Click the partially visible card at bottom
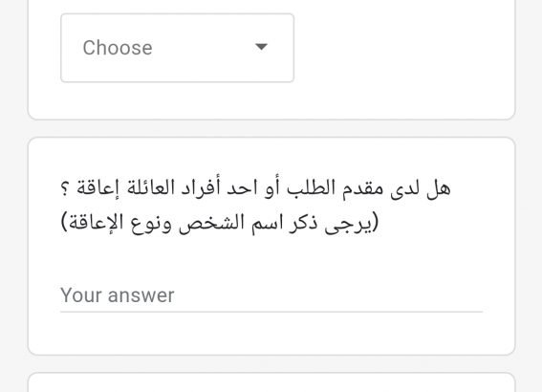Screen dimensions: 542x392 271,382
